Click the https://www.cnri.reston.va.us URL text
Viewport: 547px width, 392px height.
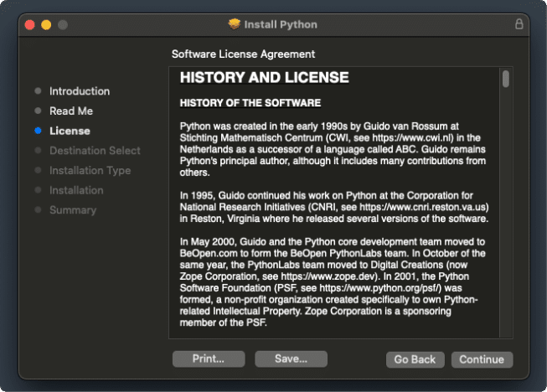coord(423,207)
